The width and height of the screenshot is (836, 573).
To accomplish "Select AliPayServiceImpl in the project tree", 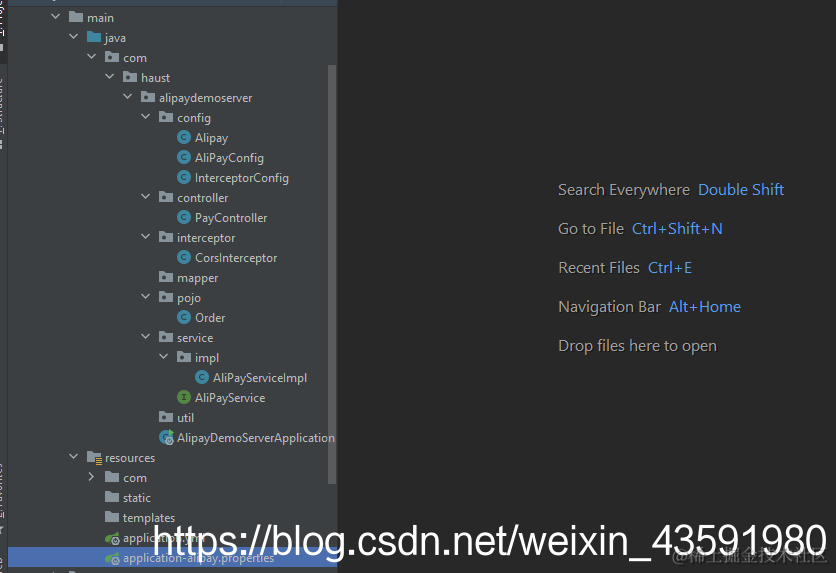I will (x=260, y=378).
